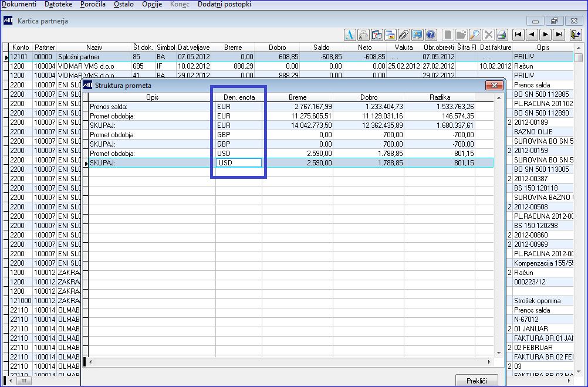Click the Prekliči button
This screenshot has width=588, height=387.
click(477, 381)
